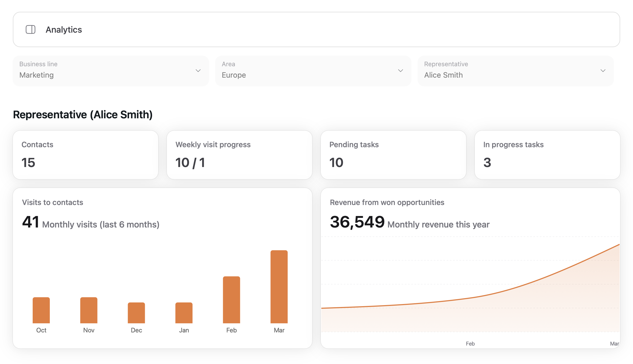
Task: Click the October bar in visits chart
Action: tap(41, 310)
